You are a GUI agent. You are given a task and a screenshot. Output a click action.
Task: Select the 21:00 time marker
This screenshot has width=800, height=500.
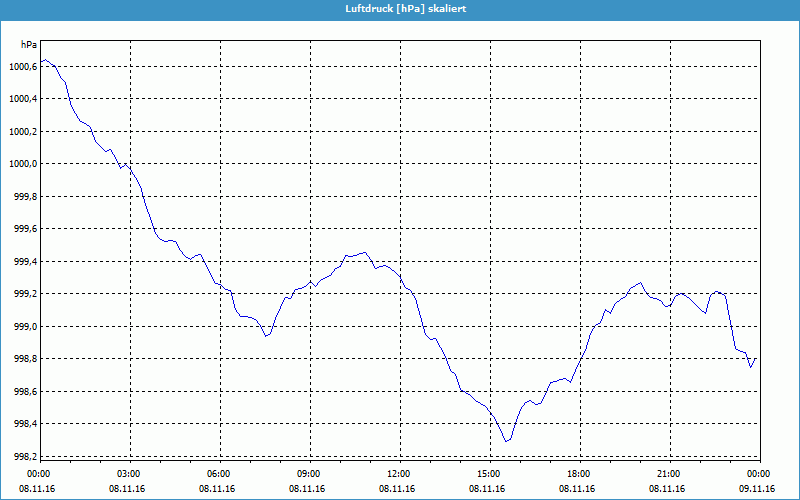tap(669, 474)
